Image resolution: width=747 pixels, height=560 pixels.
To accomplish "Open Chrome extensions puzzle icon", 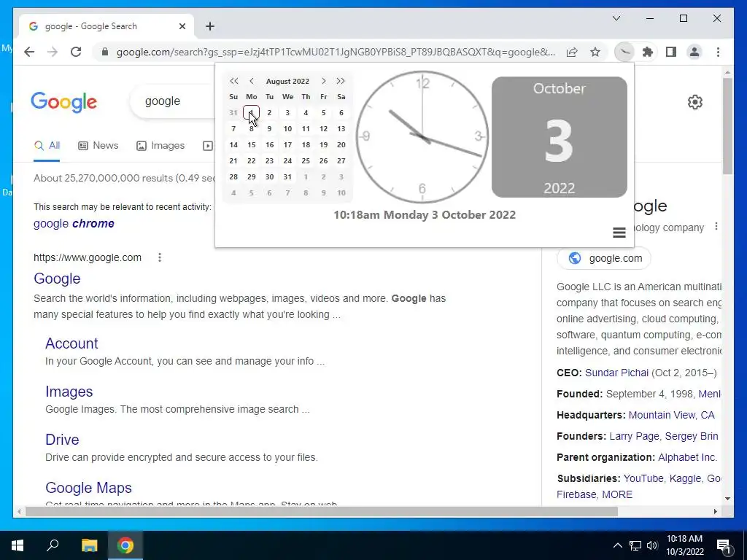I will pos(648,52).
